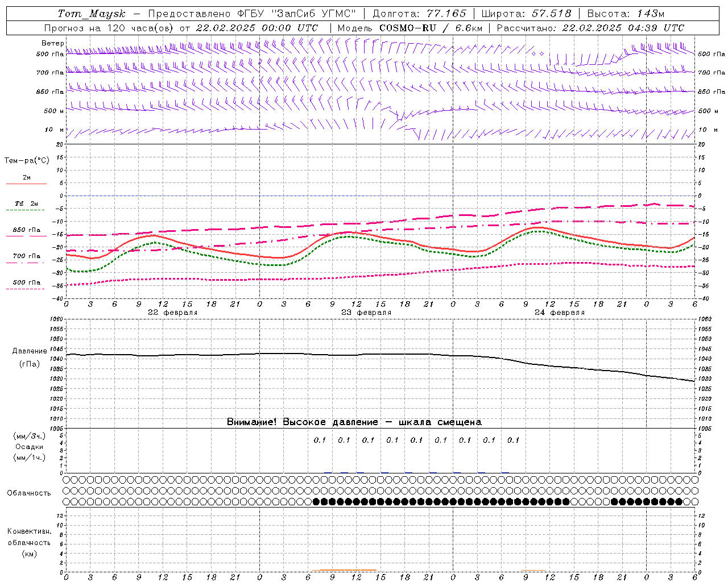Viewport: 728px width, 582px height.
Task: Select the Модель COSMO-RU / 6.6км label
Action: [x=409, y=28]
